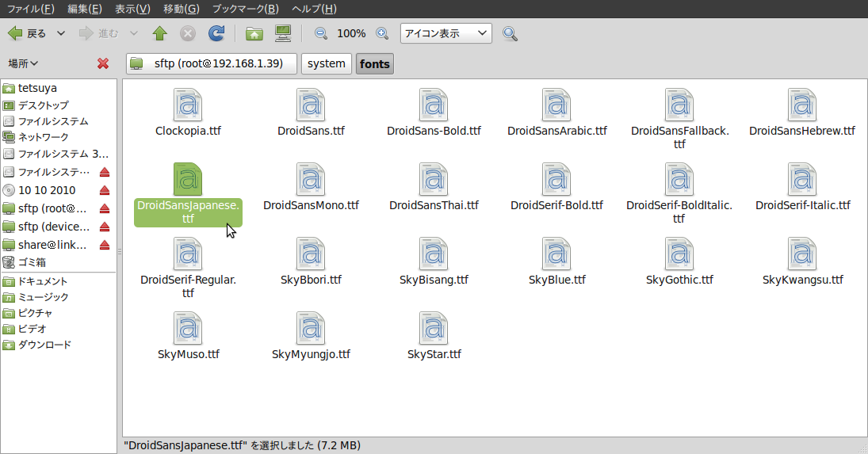Click SkyStar.ttf file name
Screen dimensions: 868x454
pyautogui.click(x=434, y=354)
